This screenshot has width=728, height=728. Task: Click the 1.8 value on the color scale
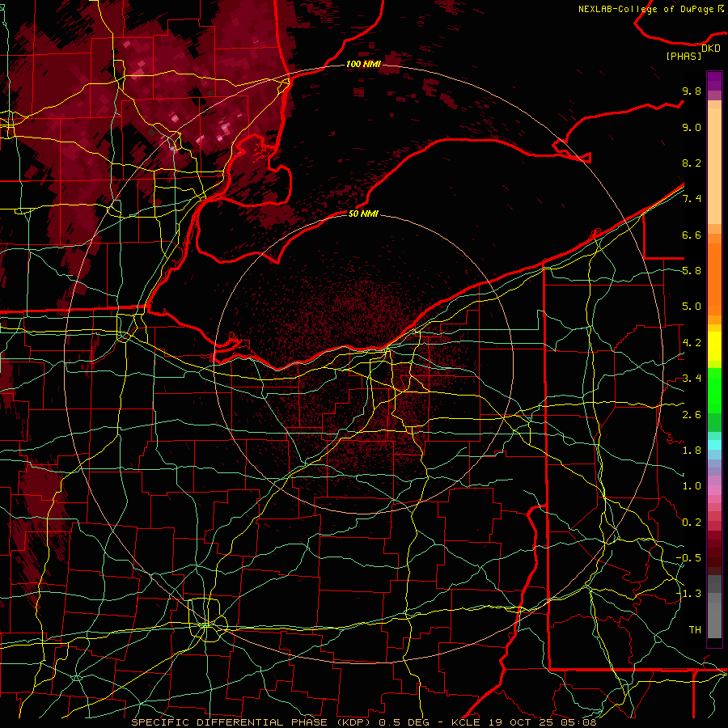(x=692, y=451)
